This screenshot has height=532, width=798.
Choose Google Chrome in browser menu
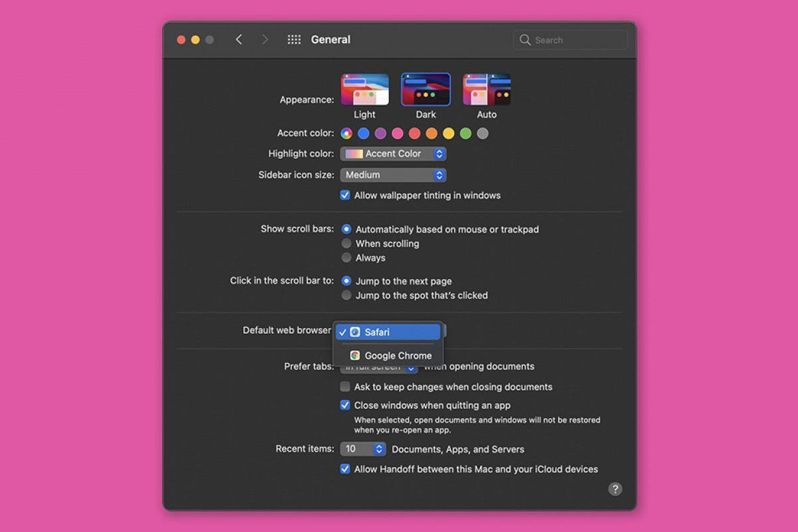point(388,356)
